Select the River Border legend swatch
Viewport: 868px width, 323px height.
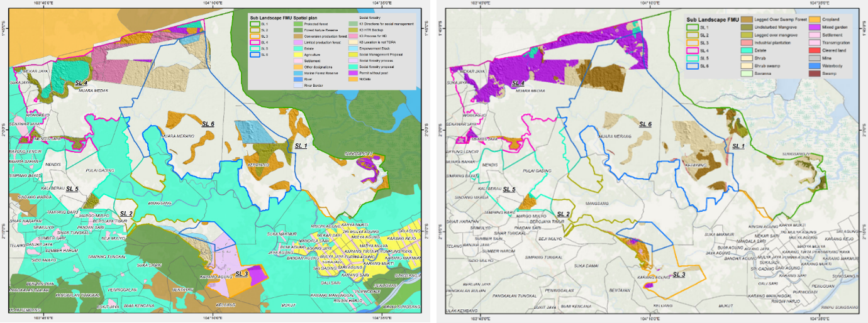coord(298,85)
